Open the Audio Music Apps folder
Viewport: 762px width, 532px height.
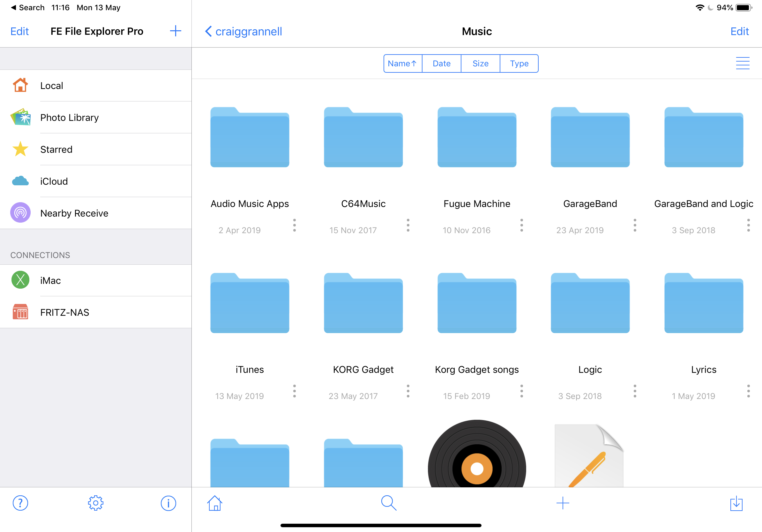250,137
